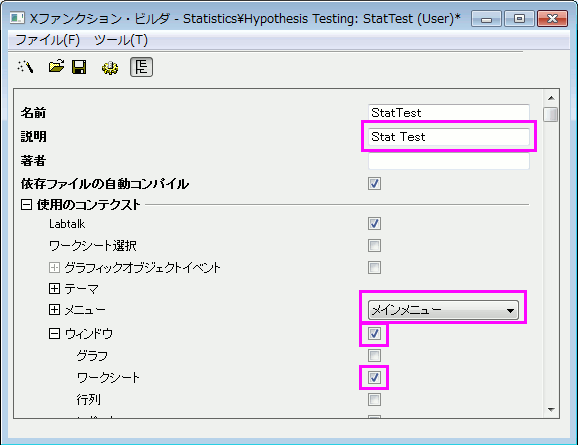Enable the ワークシート選択 checkbox
This screenshot has height=445, width=578.
coord(374,246)
